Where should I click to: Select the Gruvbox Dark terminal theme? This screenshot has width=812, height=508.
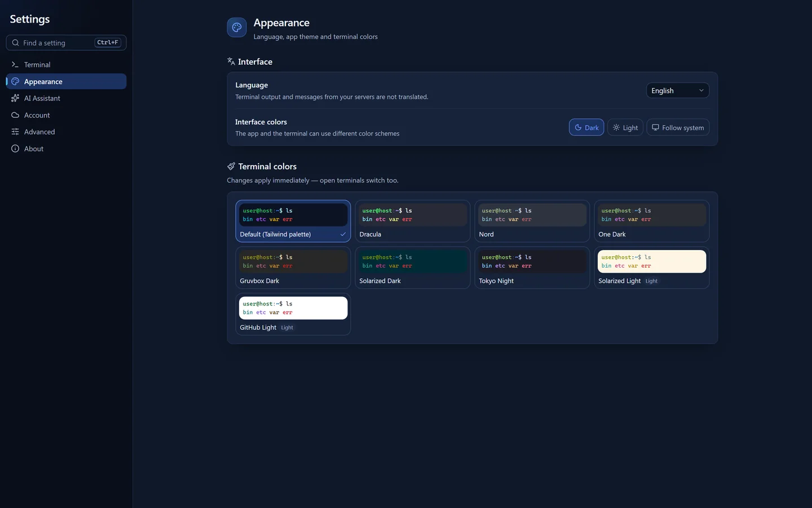293,268
